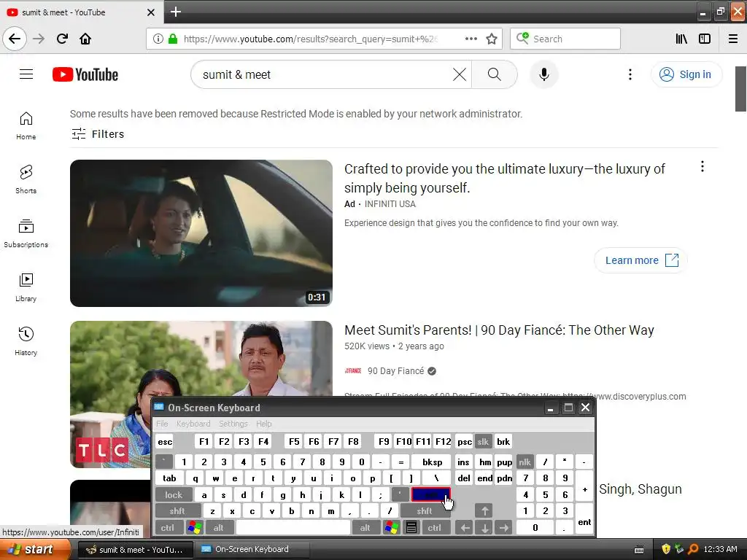Open a new browser tab with plus
This screenshot has height=560, width=747.
coord(176,12)
